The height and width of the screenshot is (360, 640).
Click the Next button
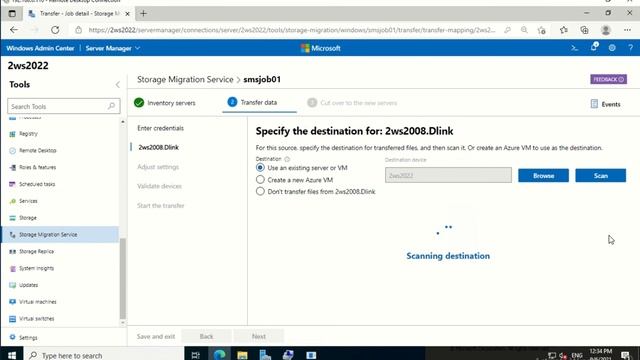(259, 336)
